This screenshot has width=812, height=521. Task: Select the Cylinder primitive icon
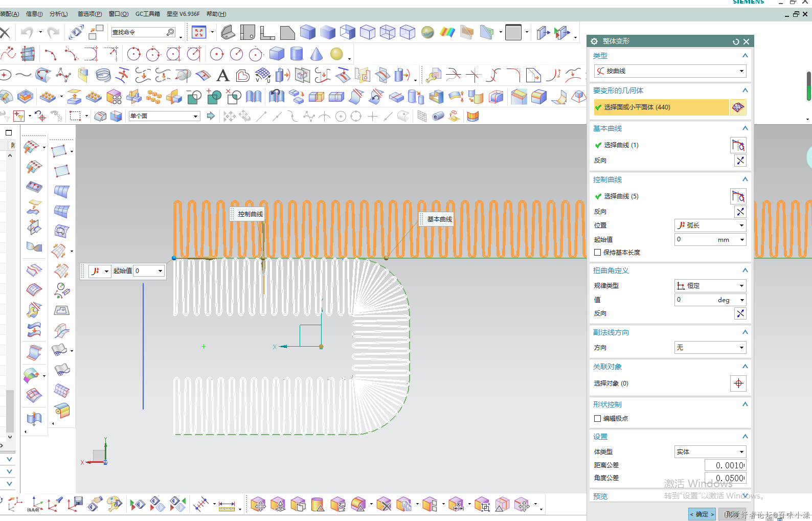click(297, 54)
